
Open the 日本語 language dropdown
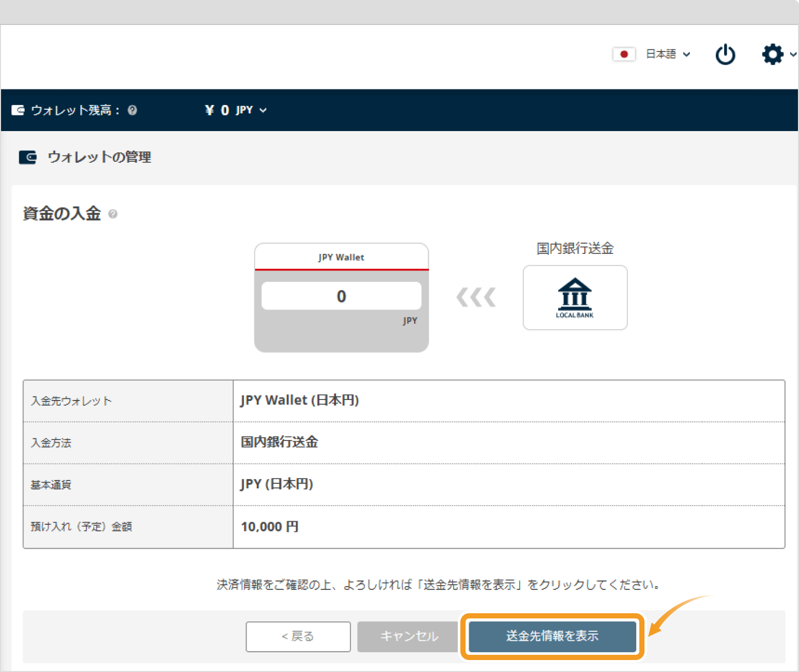tap(668, 54)
